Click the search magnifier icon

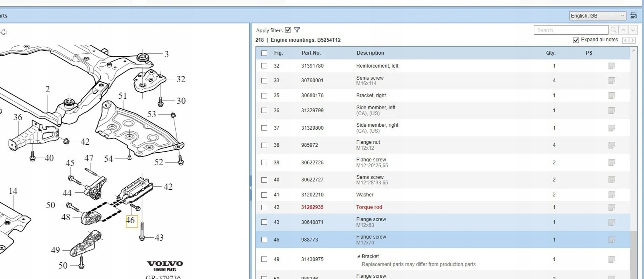click(614, 30)
